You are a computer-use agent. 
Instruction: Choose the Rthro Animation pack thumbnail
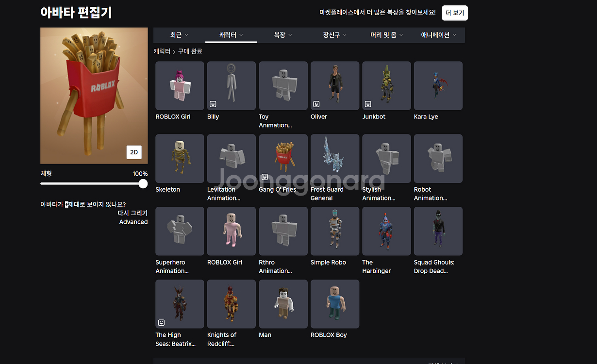283,231
